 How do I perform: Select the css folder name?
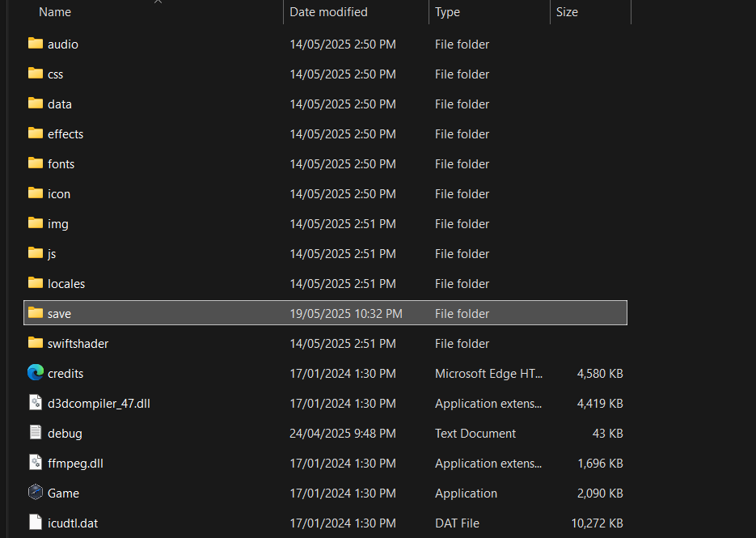56,74
